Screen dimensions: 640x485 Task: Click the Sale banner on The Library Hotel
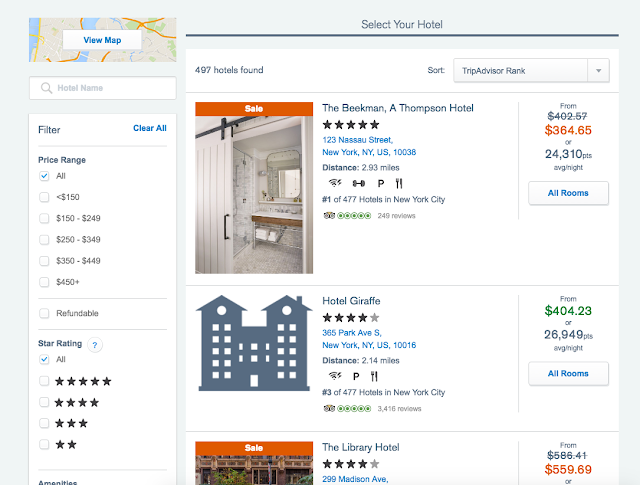coord(254,448)
